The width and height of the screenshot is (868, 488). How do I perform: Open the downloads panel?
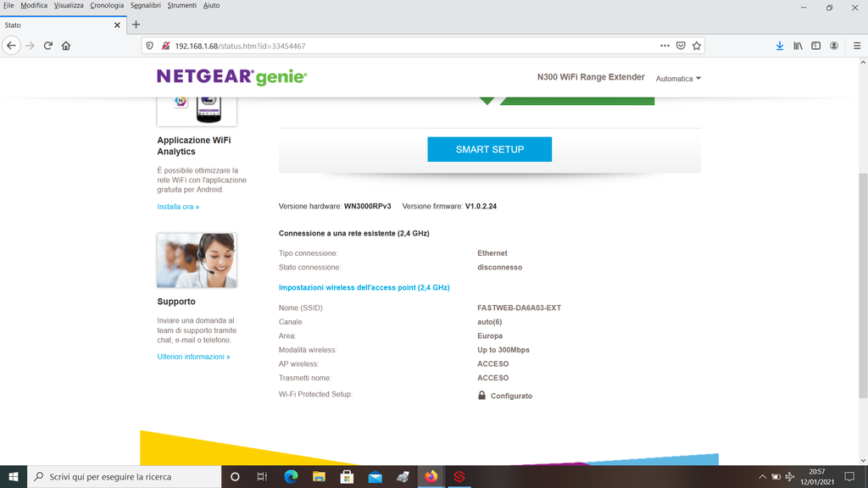[780, 46]
